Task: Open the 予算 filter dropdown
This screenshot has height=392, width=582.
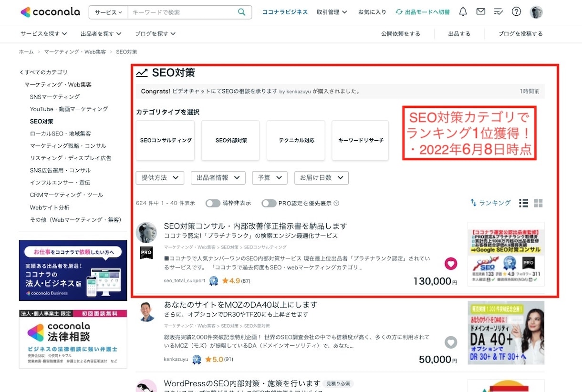Action: tap(270, 178)
